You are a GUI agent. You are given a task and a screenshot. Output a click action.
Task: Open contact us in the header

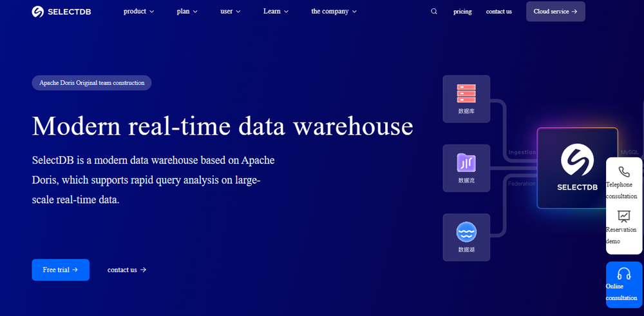pos(498,12)
